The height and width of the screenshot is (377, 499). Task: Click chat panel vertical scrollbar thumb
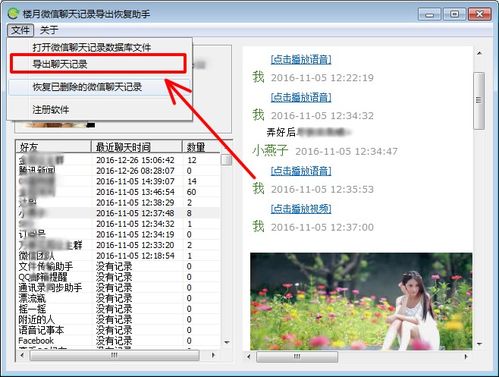(x=479, y=100)
